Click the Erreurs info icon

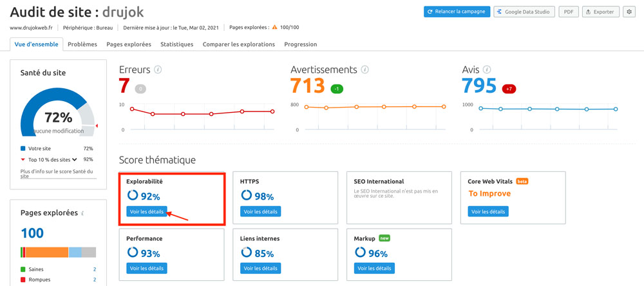pyautogui.click(x=158, y=70)
